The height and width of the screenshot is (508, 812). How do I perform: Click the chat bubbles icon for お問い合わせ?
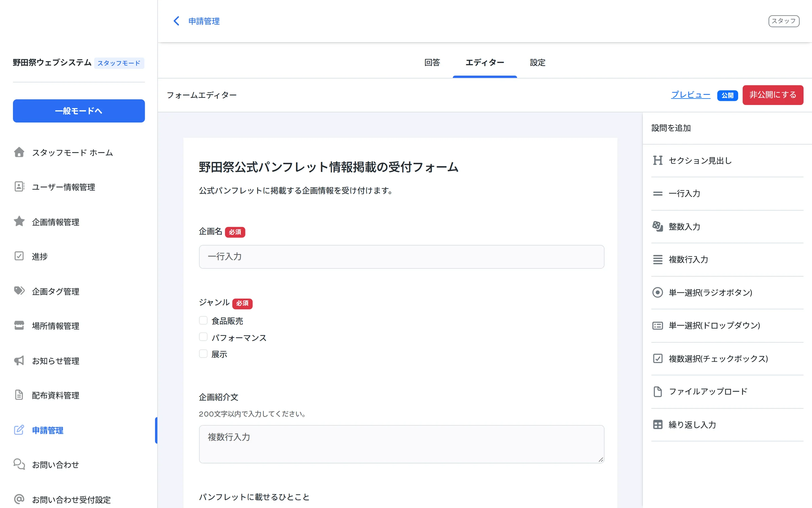[x=19, y=464]
